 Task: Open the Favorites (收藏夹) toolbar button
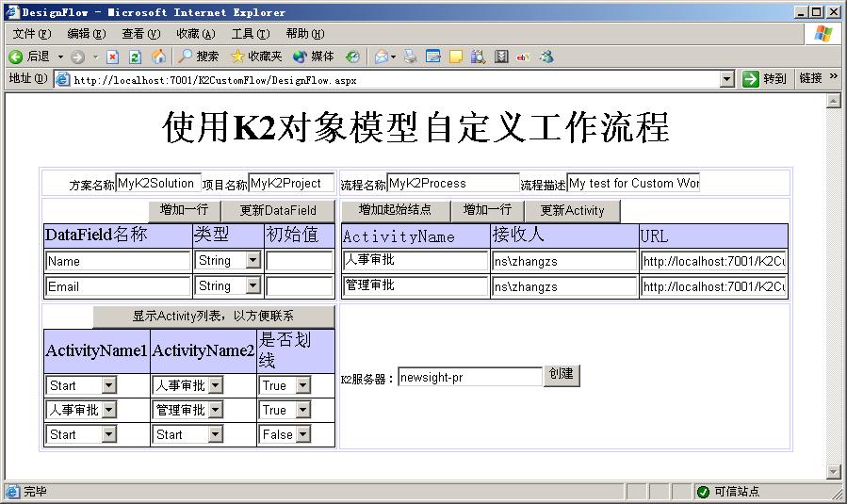256,57
